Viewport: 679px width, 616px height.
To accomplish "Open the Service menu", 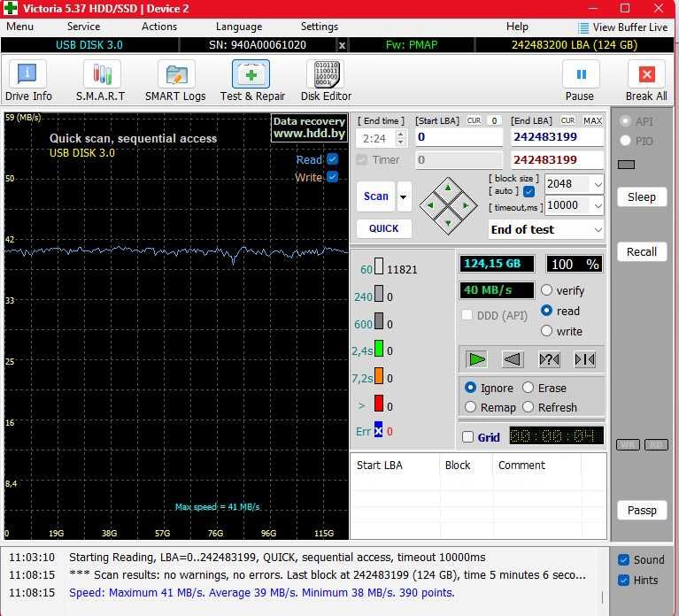I will tap(83, 27).
